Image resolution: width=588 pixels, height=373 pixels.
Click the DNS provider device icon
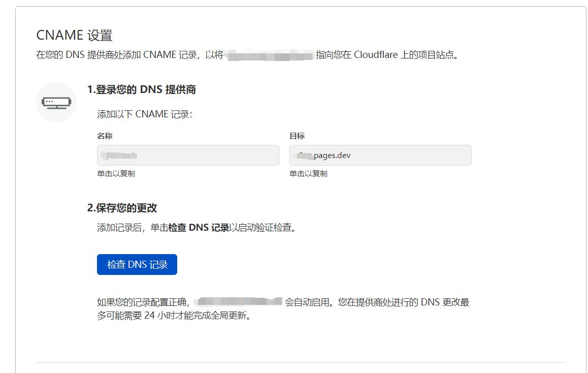[x=56, y=102]
